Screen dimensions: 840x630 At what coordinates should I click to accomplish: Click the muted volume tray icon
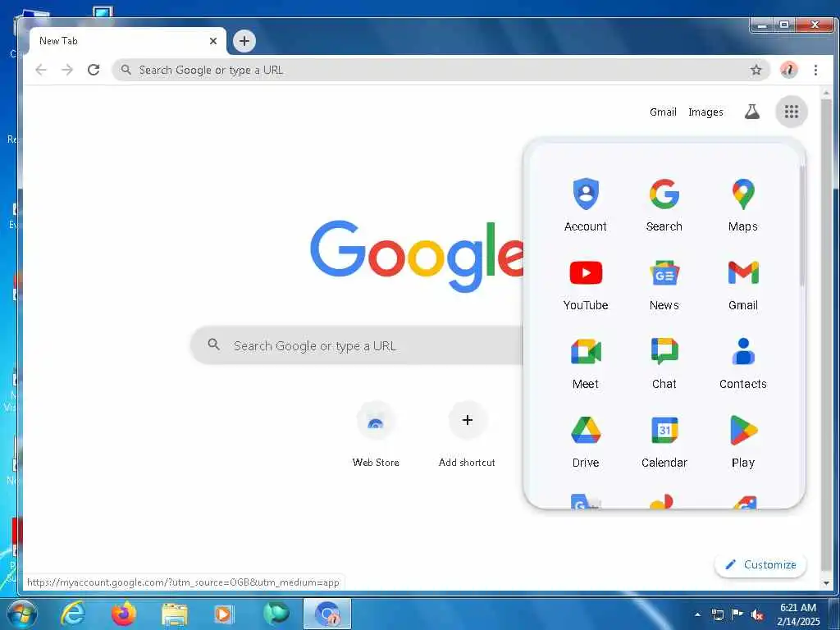click(757, 614)
